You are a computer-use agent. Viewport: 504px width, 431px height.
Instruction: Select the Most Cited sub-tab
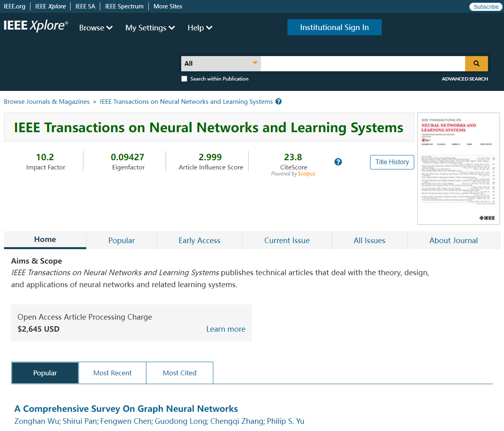click(180, 373)
